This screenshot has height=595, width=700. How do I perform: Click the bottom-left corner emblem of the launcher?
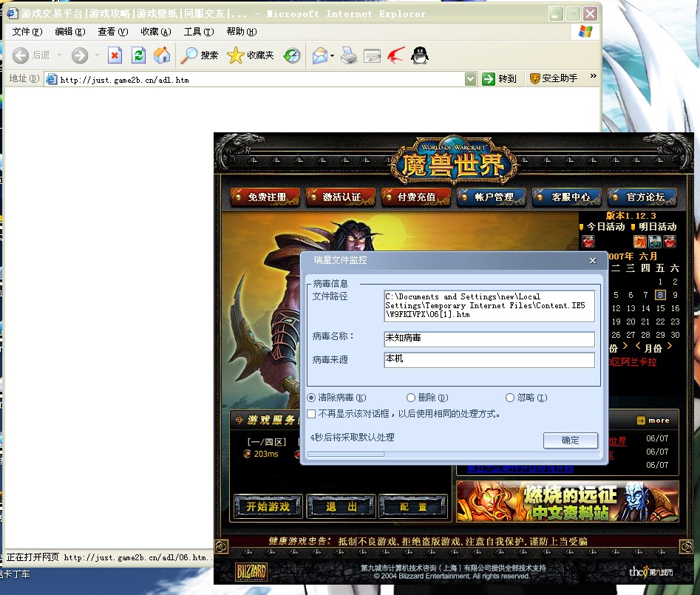click(x=222, y=546)
